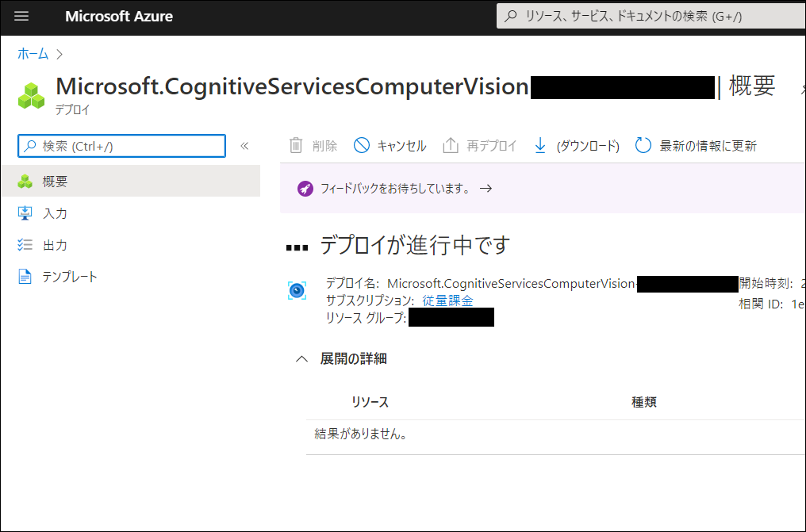The height and width of the screenshot is (532, 806).
Task: Click the 開始時刻 label
Action: tap(766, 283)
